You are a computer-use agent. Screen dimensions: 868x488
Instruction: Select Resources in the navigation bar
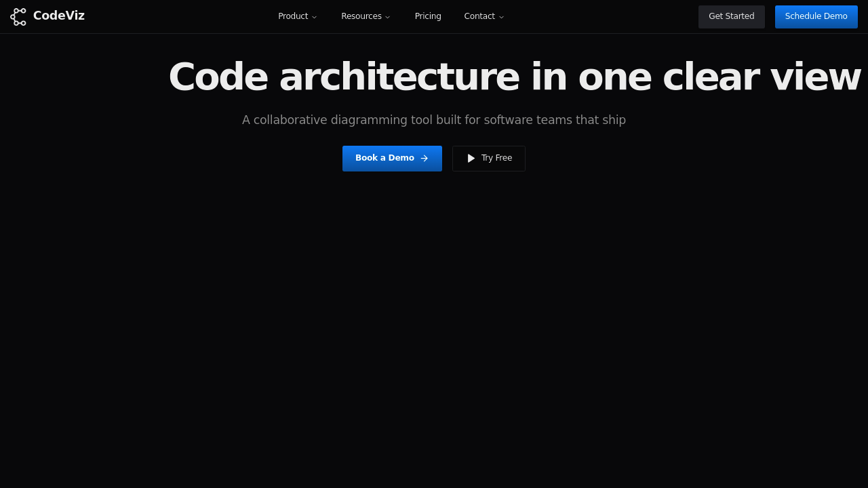(361, 16)
